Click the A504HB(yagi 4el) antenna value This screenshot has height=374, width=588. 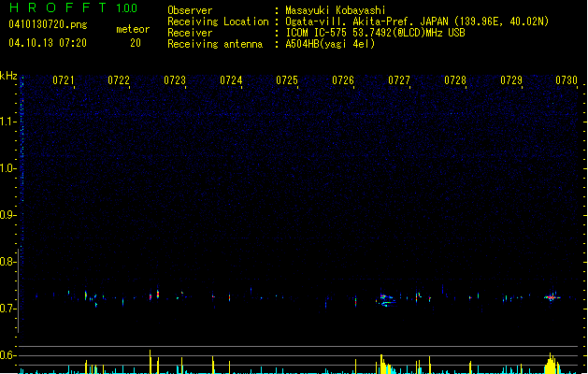[x=330, y=44]
